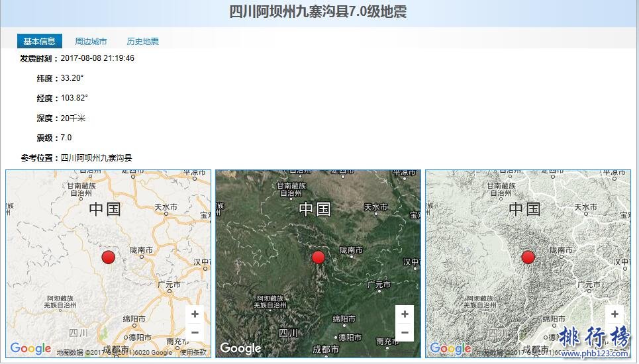Select the magnitude value 7.0

point(66,138)
